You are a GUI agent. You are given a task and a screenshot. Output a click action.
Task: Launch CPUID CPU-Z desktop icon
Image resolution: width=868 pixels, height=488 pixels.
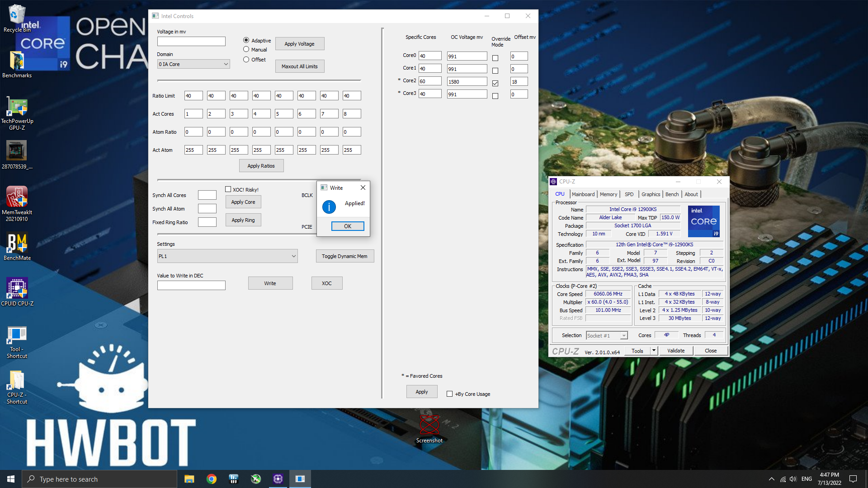(17, 292)
